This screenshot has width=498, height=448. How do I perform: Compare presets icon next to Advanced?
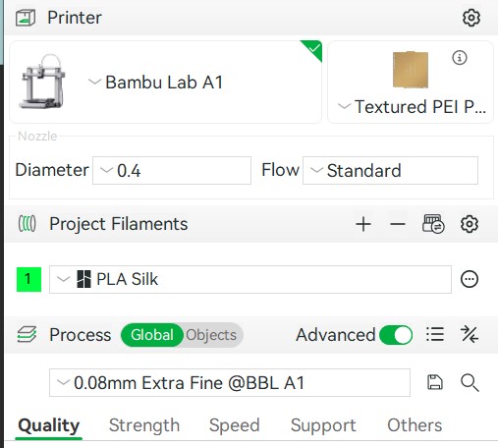point(470,334)
